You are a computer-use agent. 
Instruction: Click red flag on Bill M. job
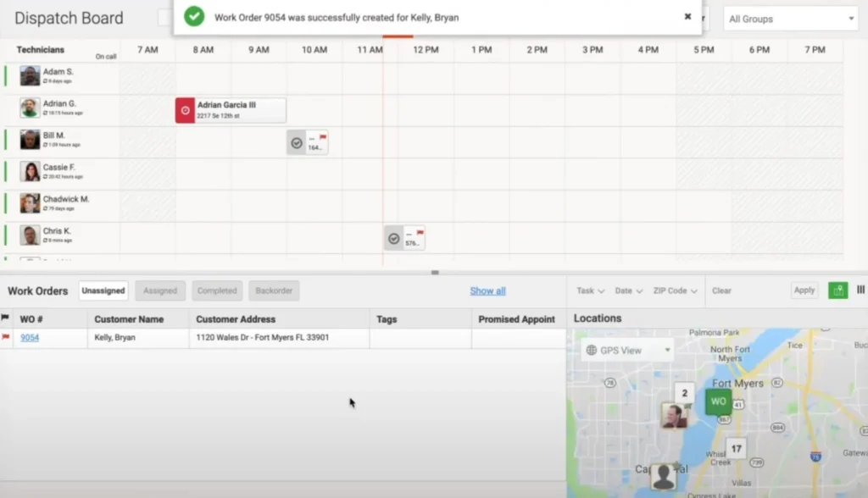[x=323, y=136]
